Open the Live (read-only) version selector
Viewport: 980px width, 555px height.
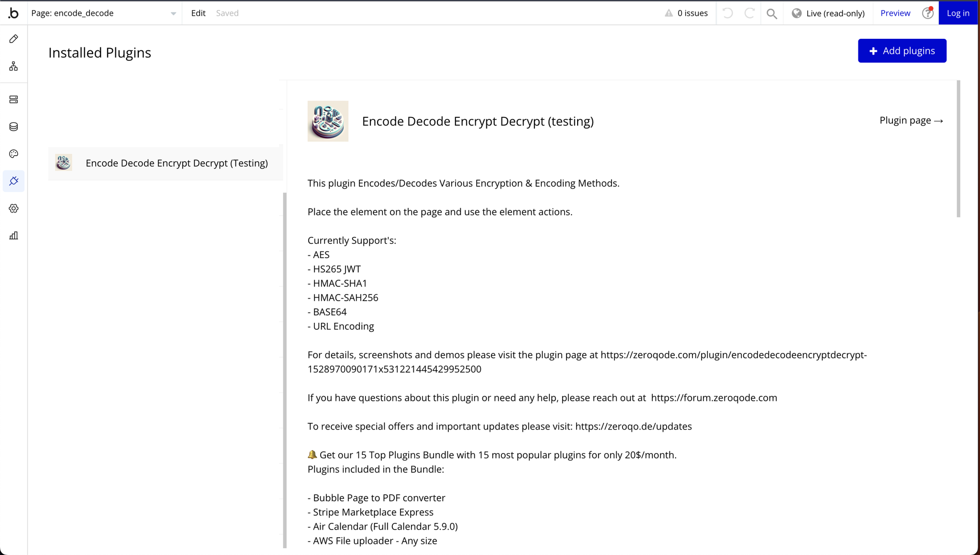pyautogui.click(x=828, y=13)
